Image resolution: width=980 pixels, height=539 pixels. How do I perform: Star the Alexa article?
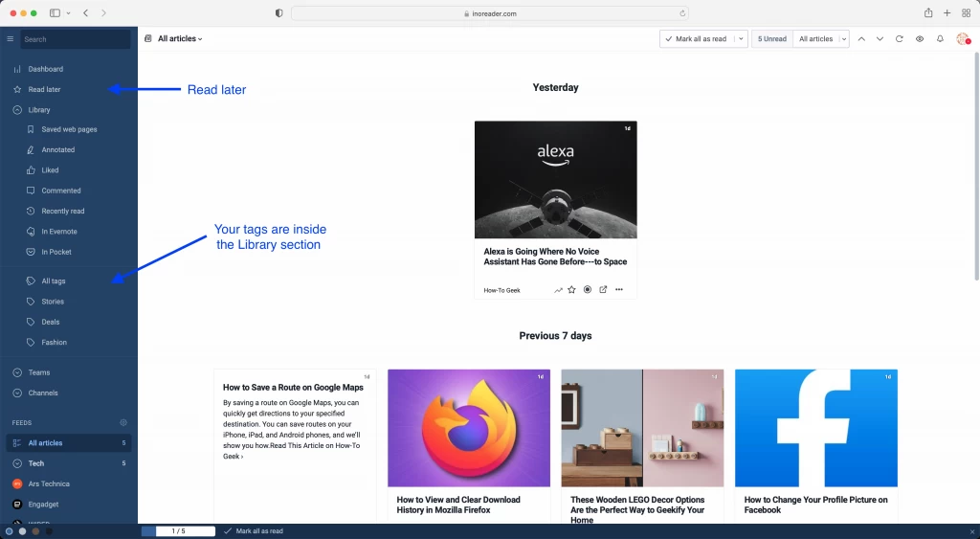[571, 289]
